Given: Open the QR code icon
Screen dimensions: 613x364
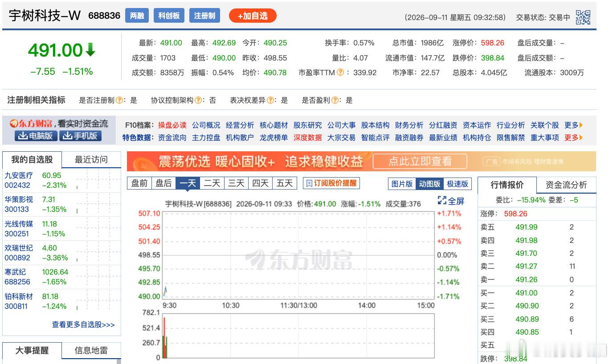Looking at the screenshot, I should coord(583,17).
